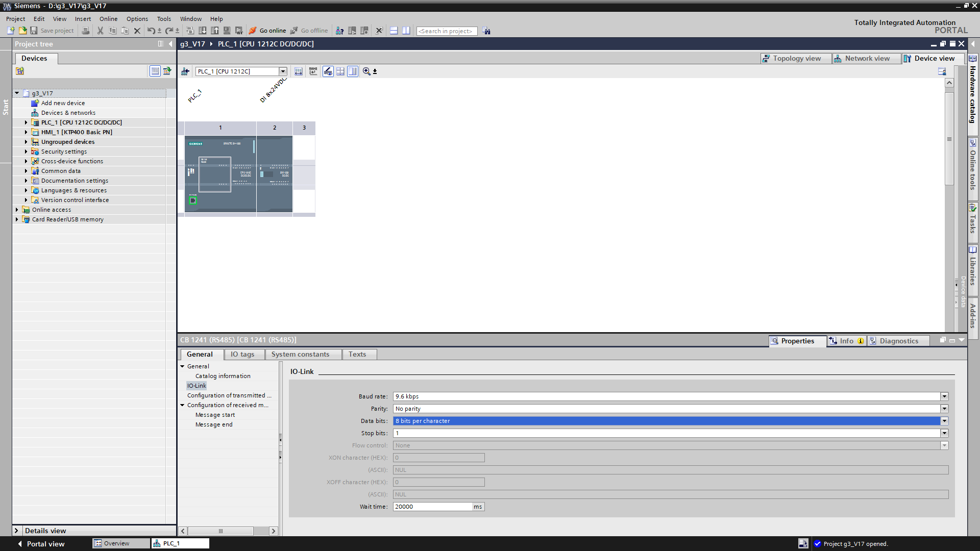This screenshot has height=551, width=980.
Task: Click the Search in project field
Action: (447, 31)
